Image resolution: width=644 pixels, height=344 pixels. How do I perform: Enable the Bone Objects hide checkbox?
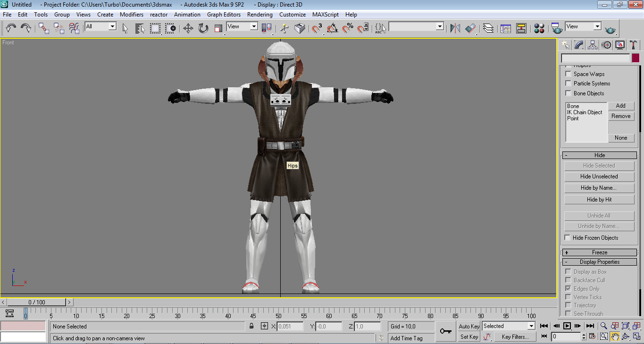point(568,93)
